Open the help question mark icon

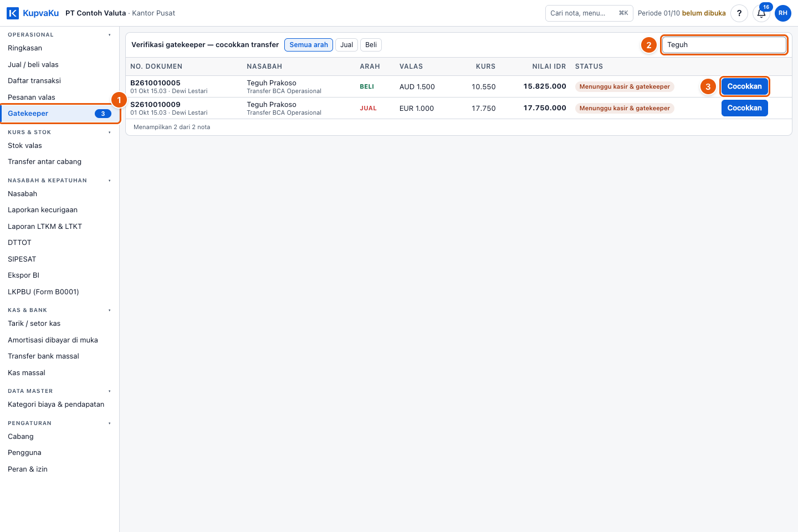tap(739, 13)
